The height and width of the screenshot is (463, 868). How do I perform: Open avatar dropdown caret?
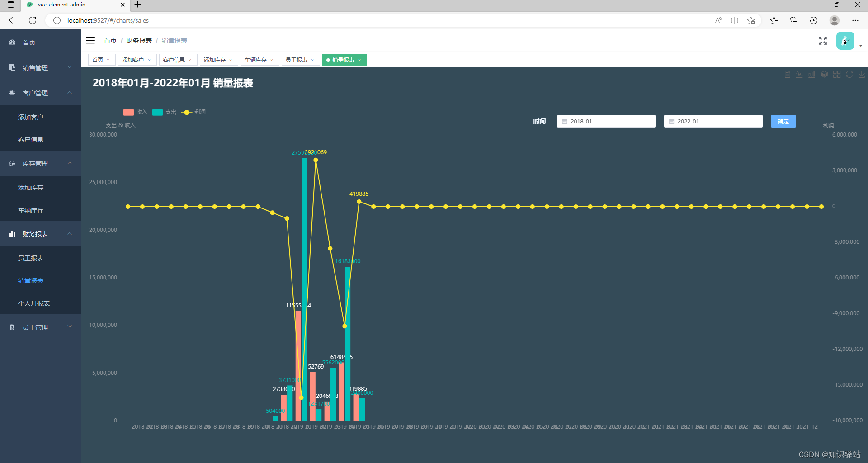point(860,46)
